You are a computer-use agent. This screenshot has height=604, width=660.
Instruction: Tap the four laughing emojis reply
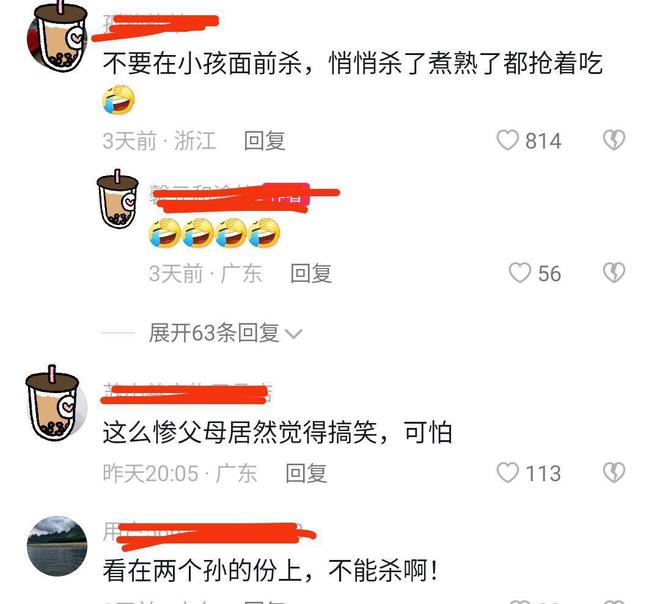214,232
